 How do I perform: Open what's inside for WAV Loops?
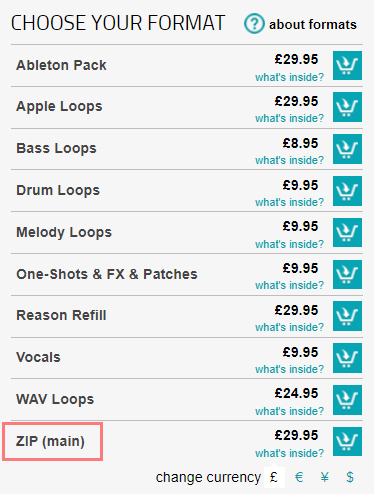[x=289, y=411]
